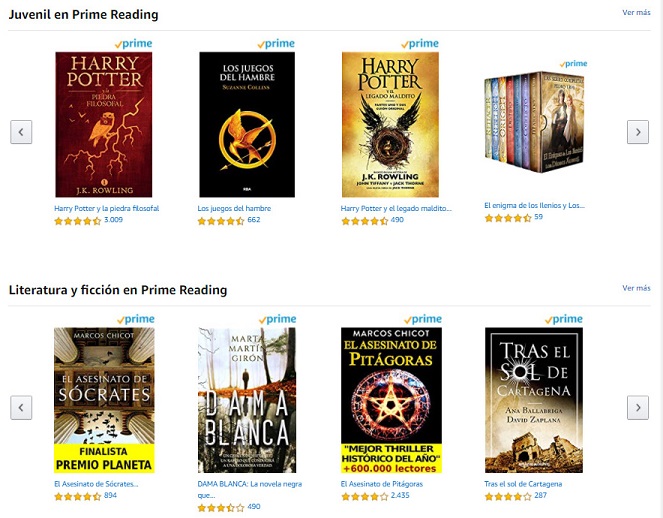Click the right carousel arrow in Juvenil section

click(638, 132)
